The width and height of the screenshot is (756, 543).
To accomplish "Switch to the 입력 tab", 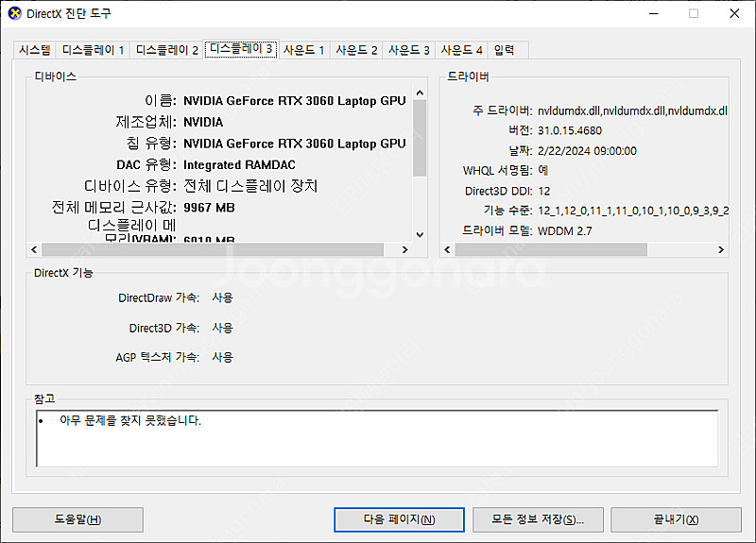I will (x=505, y=50).
